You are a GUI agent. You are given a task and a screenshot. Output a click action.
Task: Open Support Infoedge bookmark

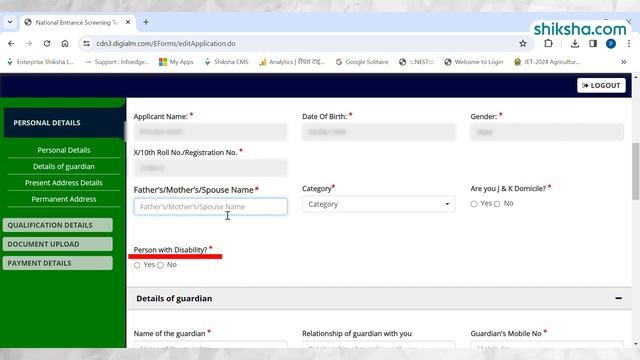click(117, 62)
